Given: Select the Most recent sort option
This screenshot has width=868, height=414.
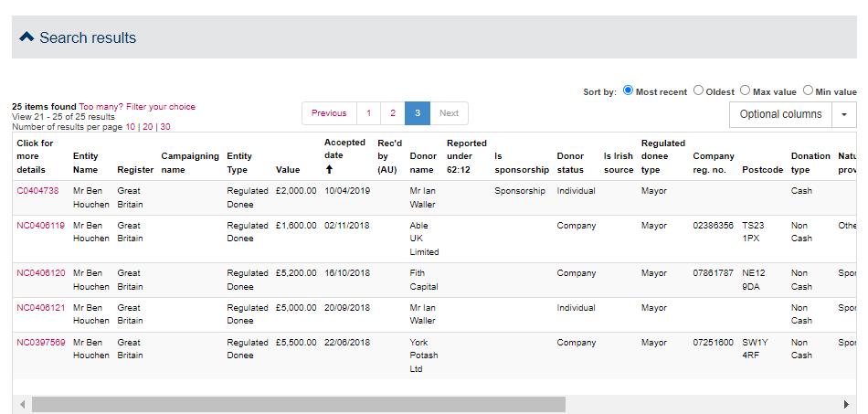Looking at the screenshot, I should click(628, 90).
